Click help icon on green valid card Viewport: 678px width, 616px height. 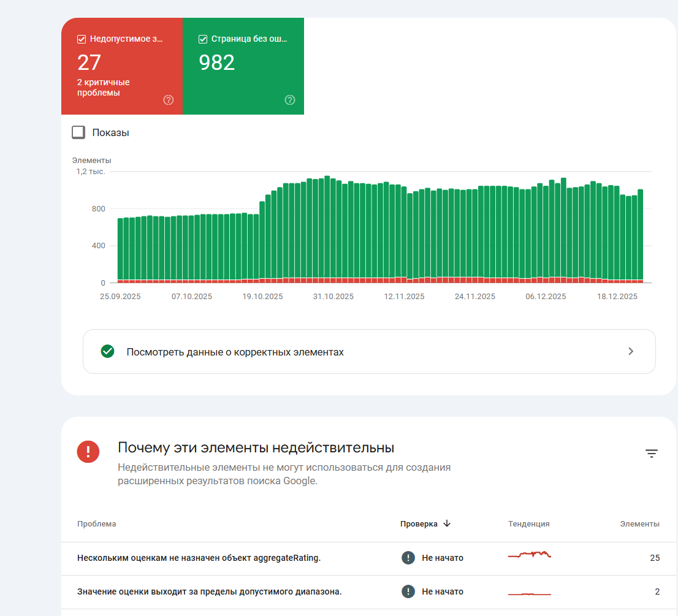[290, 101]
